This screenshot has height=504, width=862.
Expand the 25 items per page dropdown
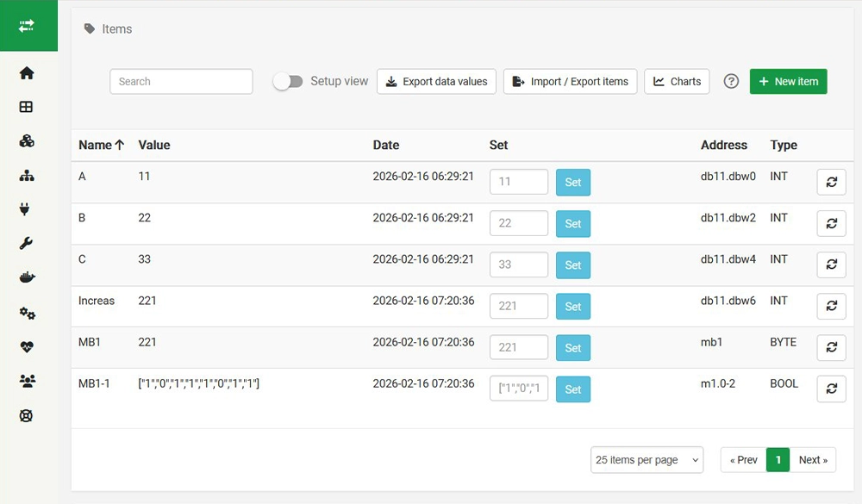click(646, 459)
